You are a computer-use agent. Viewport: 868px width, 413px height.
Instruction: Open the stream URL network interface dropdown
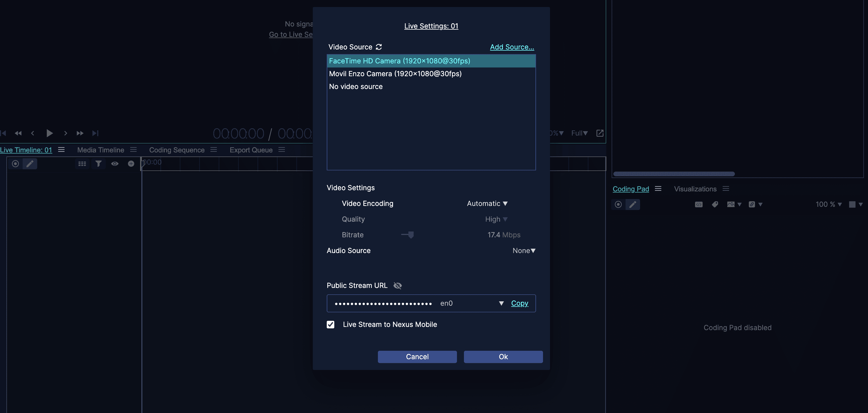(501, 303)
